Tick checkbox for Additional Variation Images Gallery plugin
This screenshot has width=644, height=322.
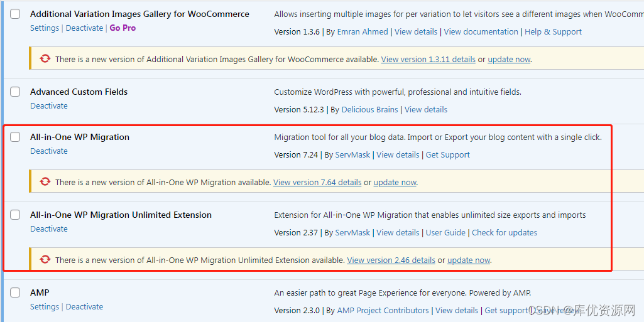[x=15, y=14]
